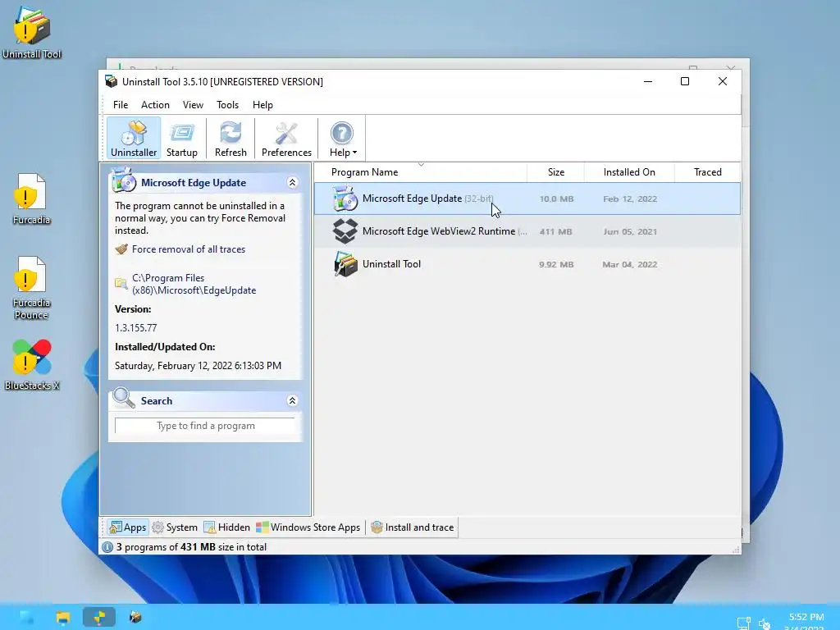
Task: Collapse the Search panel
Action: pos(293,400)
